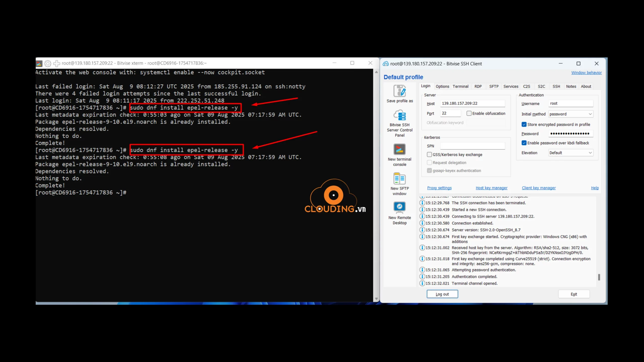
Task: Click info icon of 'Connection established' log entry
Action: click(x=422, y=223)
